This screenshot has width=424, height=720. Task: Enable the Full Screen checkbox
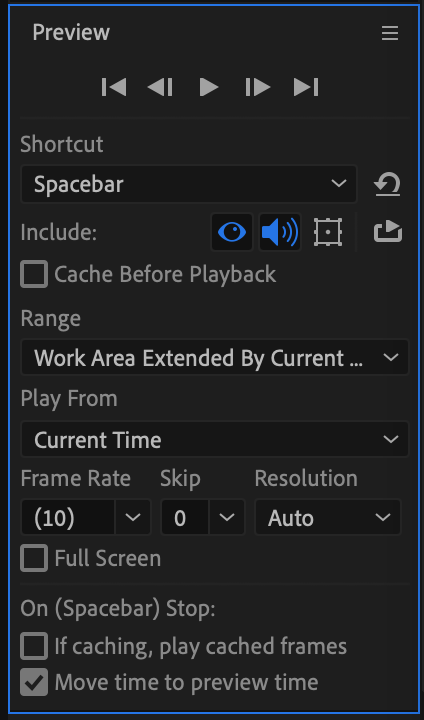click(34, 558)
